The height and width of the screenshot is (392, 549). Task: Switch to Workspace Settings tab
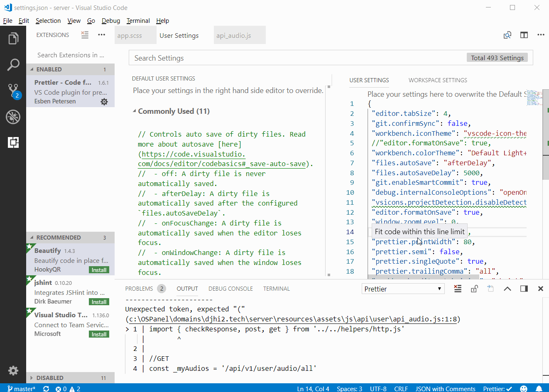point(438,80)
